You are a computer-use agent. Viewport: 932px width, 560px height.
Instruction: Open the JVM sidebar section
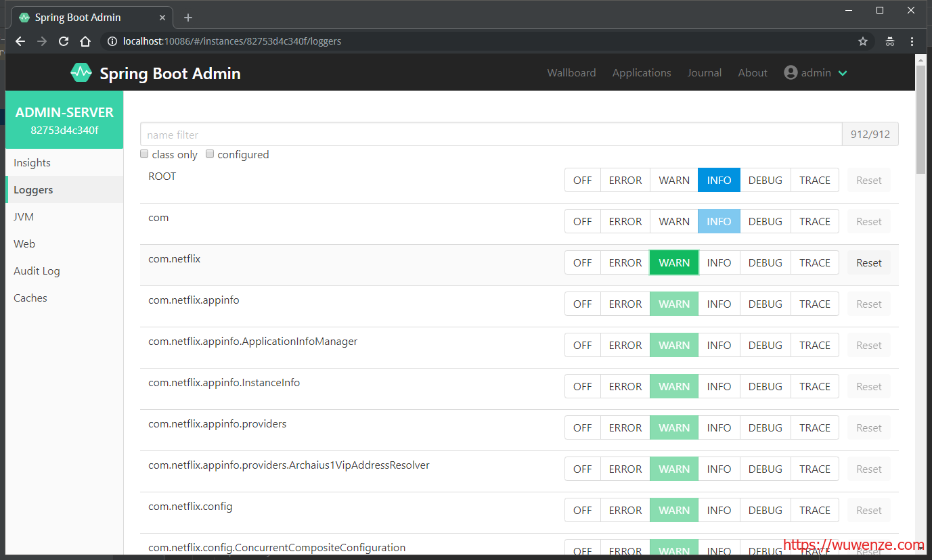click(64, 216)
